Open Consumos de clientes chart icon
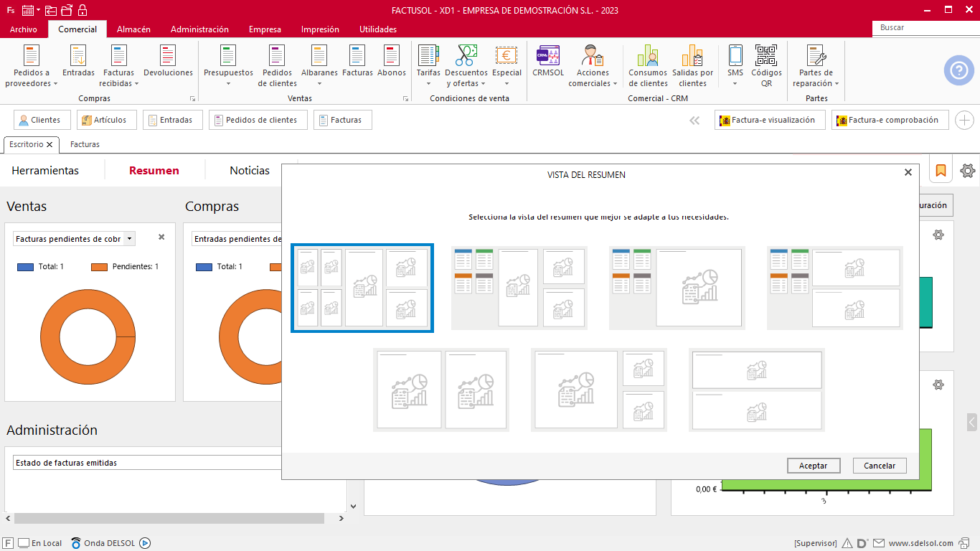 pyautogui.click(x=648, y=56)
